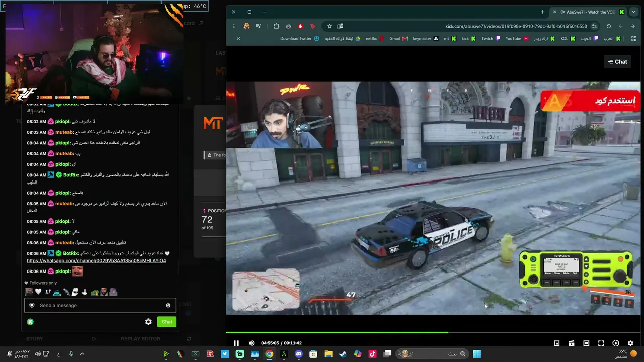
Task: Open the Twitch bookmark
Action: [491, 39]
